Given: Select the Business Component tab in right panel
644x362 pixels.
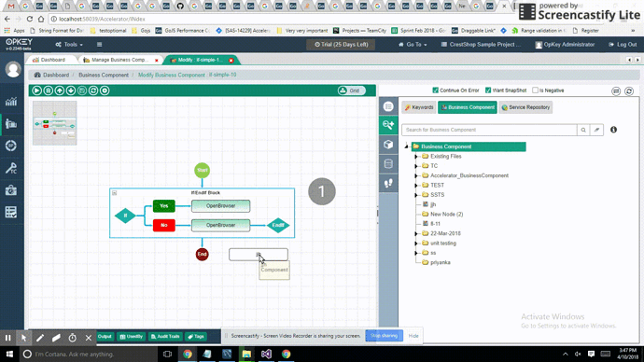Looking at the screenshot, I should pos(468,107).
